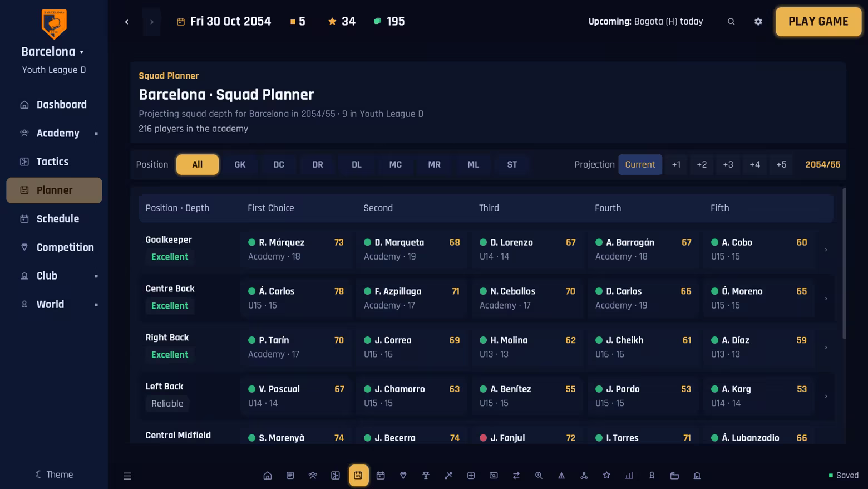Filter positions by GK
This screenshot has width=868, height=489.
tap(240, 164)
